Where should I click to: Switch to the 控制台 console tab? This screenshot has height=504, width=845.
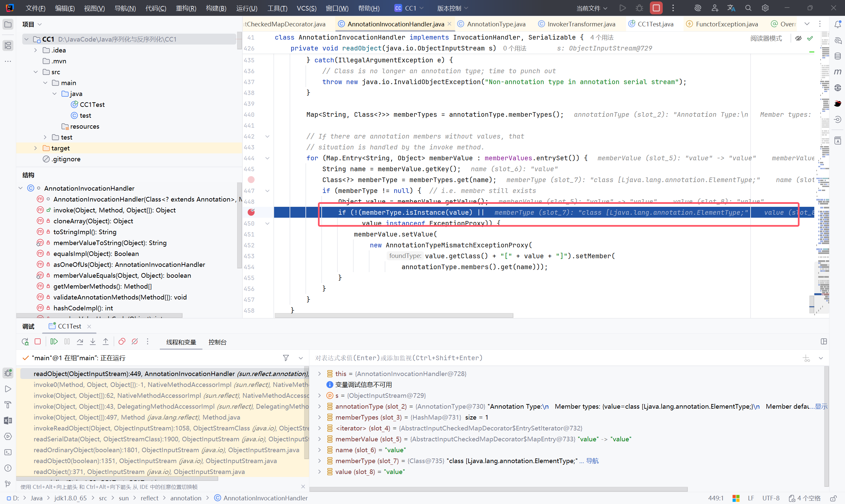[x=217, y=342]
